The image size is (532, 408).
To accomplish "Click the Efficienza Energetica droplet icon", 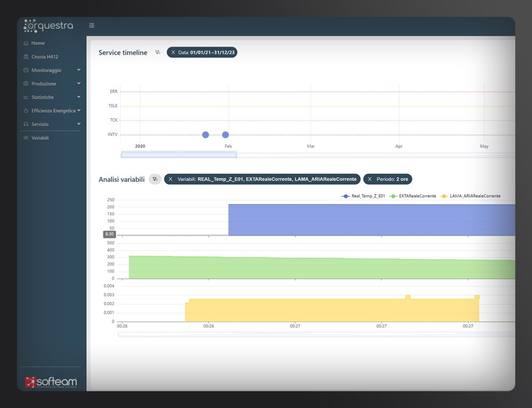I will [27, 110].
